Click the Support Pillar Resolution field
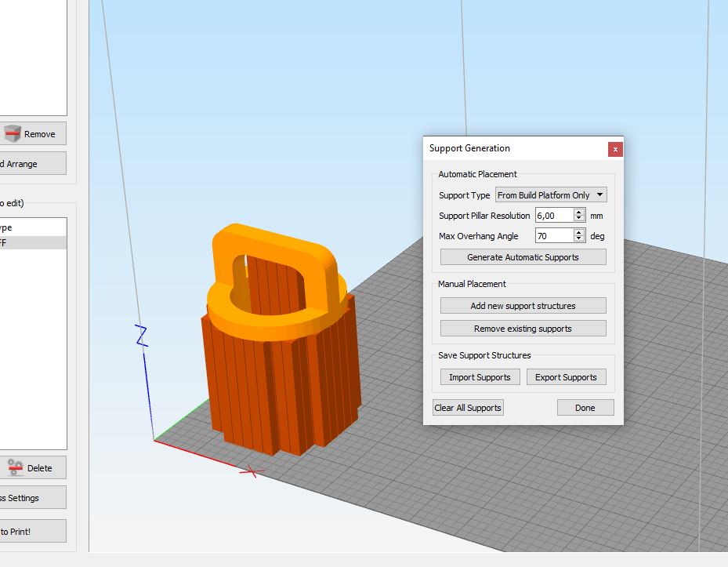Viewport: 728px width, 567px height. coord(554,216)
